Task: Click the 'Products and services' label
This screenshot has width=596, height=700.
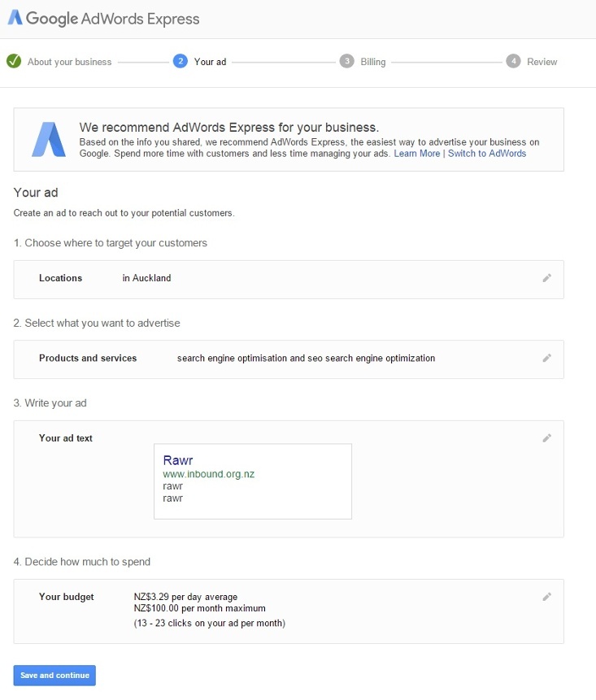Action: click(88, 358)
